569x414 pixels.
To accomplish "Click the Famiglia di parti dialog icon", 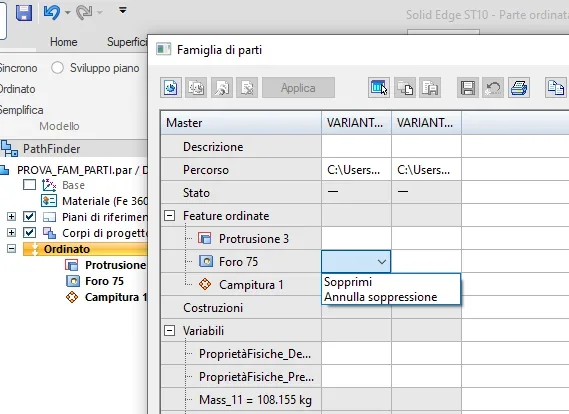I will (x=163, y=49).
